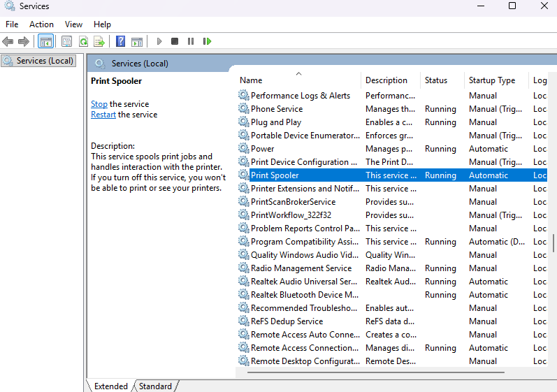Image resolution: width=557 pixels, height=392 pixels.
Task: Open the Action menu
Action: point(41,24)
